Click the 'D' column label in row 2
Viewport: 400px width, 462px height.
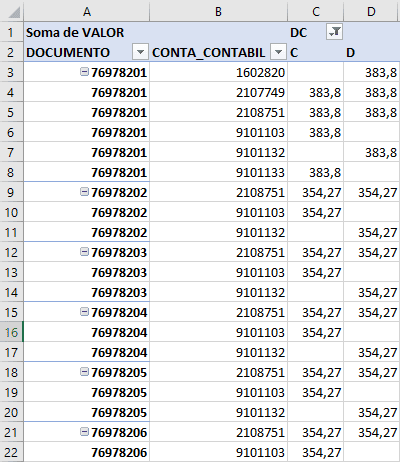[372, 52]
